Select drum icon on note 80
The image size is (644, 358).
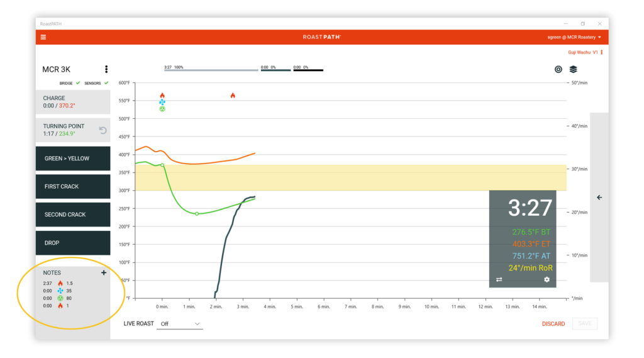tap(60, 298)
